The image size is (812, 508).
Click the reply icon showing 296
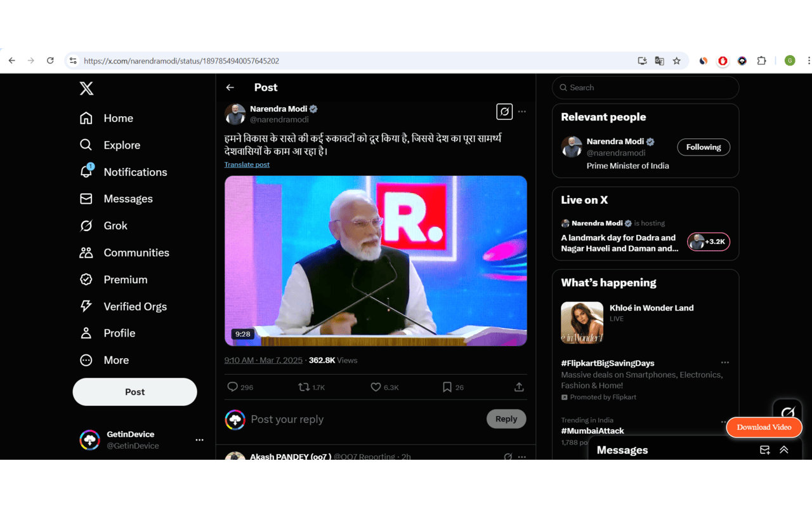pos(240,387)
